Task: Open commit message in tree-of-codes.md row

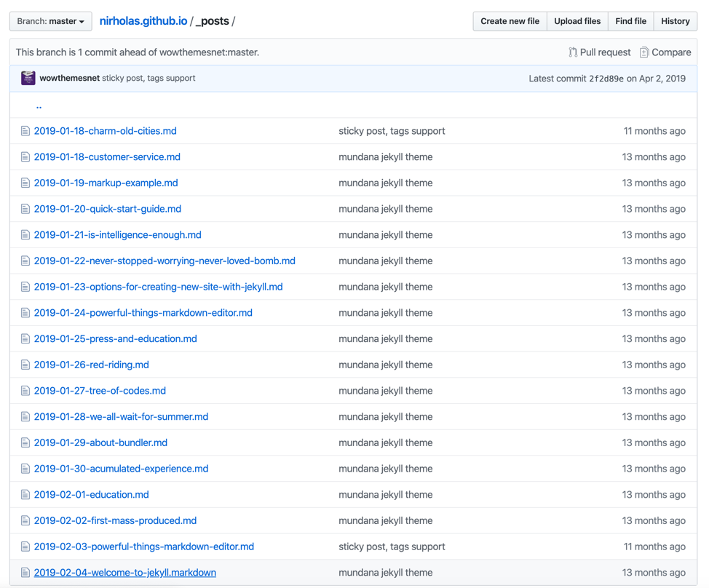Action: tap(385, 391)
